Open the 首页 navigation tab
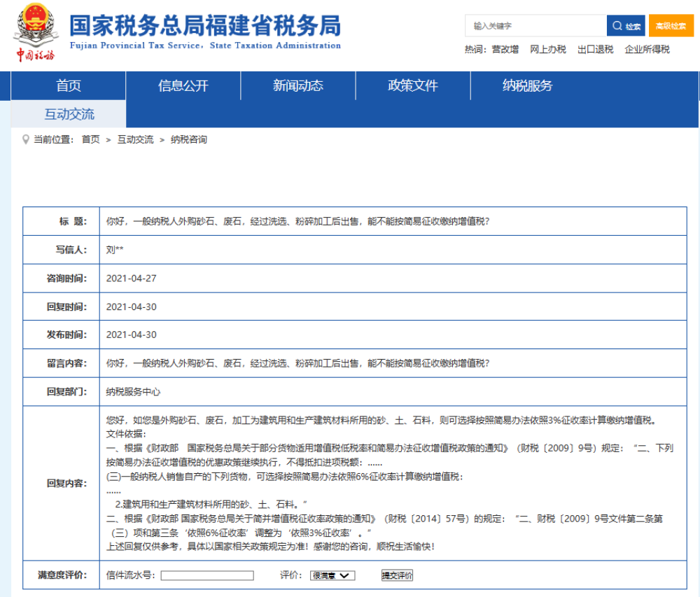700x597 pixels. (69, 86)
